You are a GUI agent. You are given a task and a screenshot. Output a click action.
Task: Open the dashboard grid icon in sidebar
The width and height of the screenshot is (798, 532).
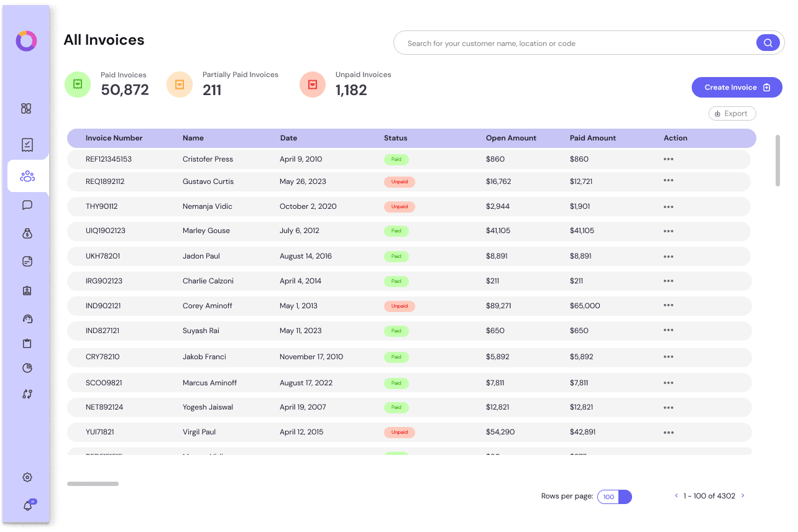26,108
